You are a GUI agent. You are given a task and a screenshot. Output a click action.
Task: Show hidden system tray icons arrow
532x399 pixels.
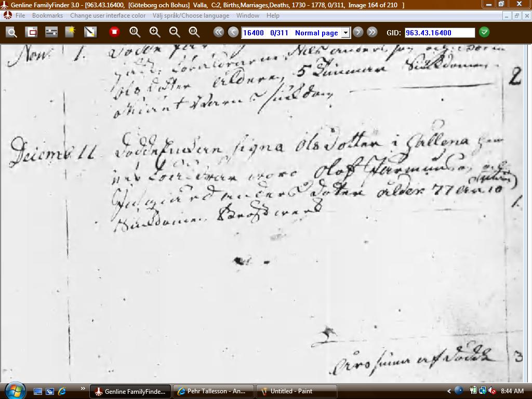[x=449, y=391]
